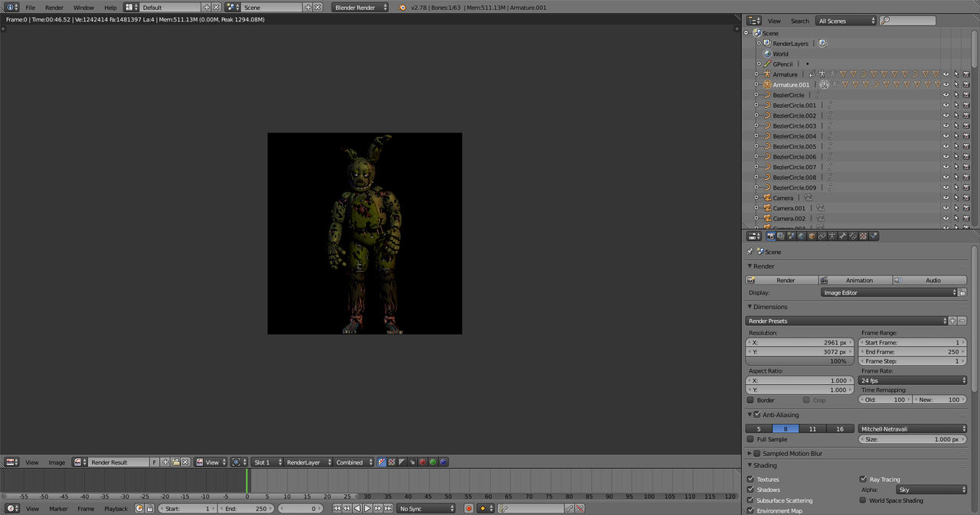Toggle visibility of Armature in outliner
The image size is (980, 515).
tap(946, 74)
